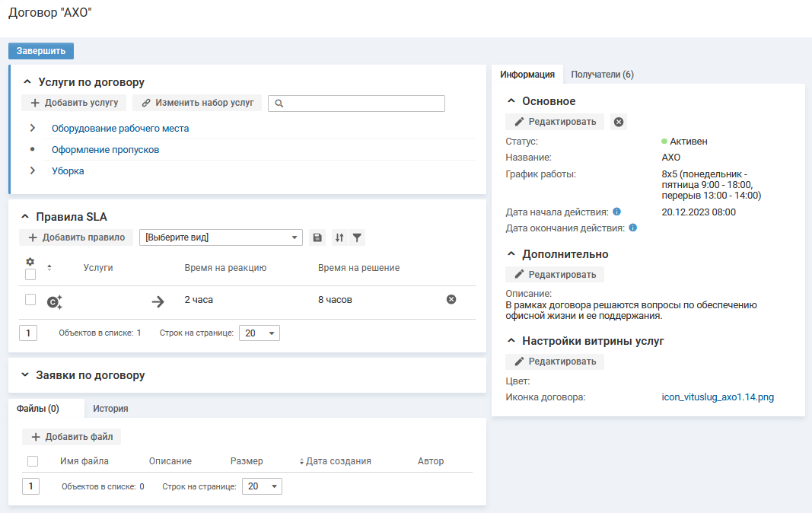Open the История tab
This screenshot has height=513, width=812.
110,409
